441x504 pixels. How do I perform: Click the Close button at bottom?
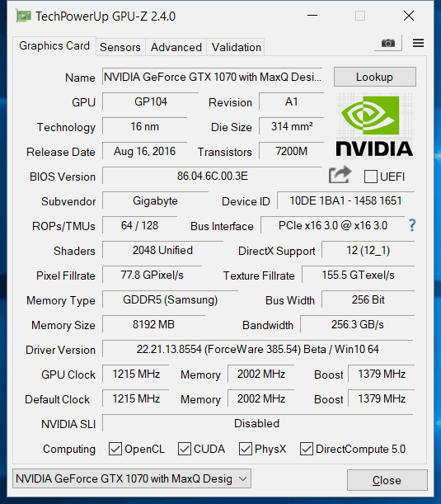[387, 480]
